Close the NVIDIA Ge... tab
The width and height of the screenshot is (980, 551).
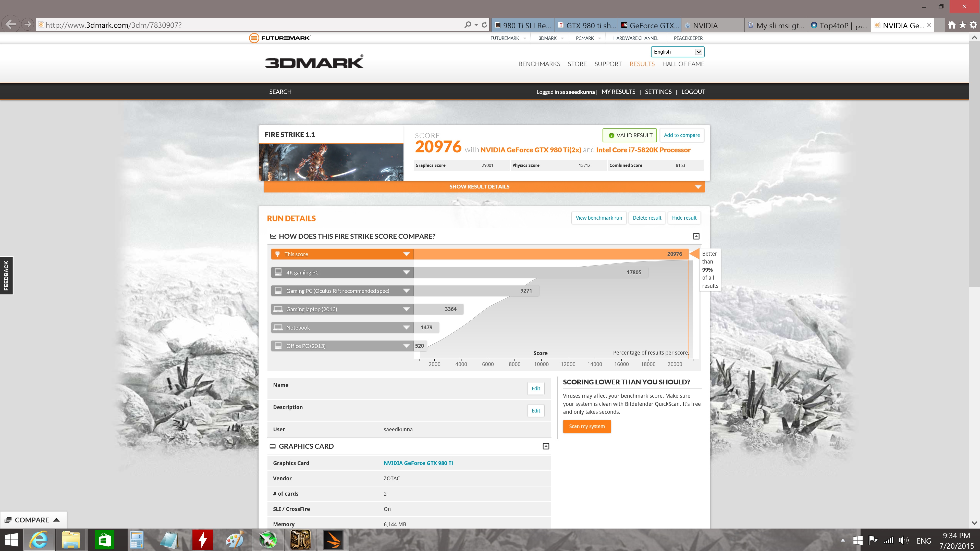coord(929,25)
